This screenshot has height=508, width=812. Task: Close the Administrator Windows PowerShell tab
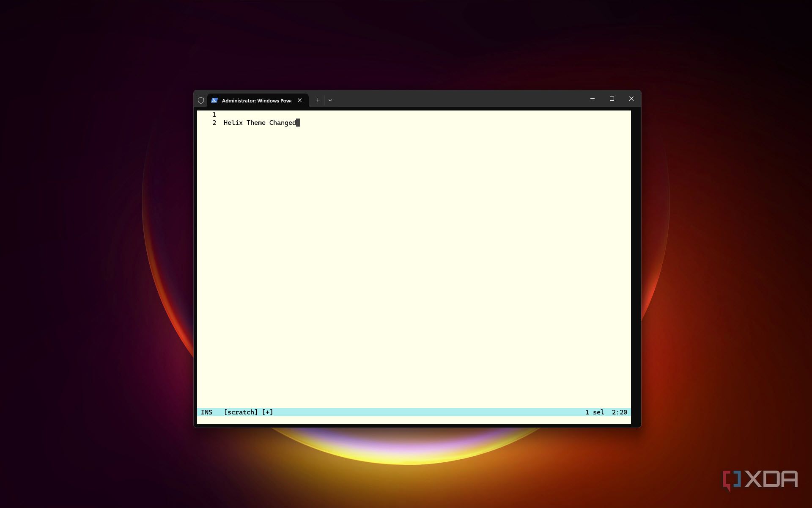299,100
